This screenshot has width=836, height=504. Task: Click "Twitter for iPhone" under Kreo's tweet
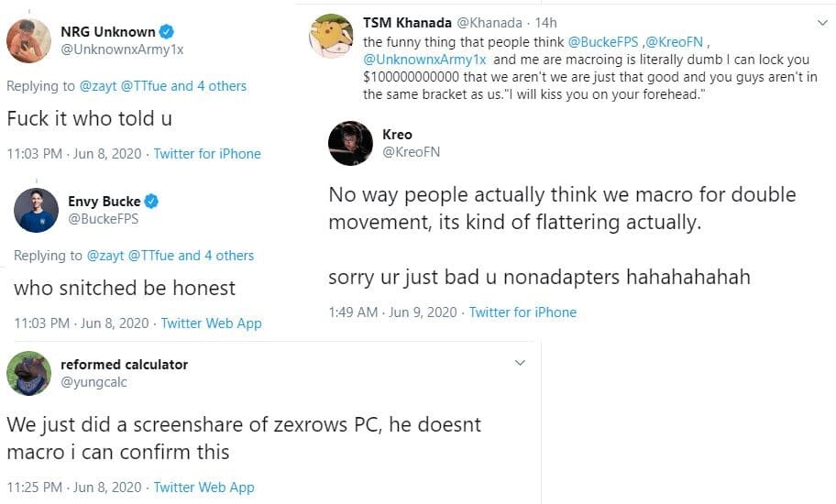tap(522, 312)
